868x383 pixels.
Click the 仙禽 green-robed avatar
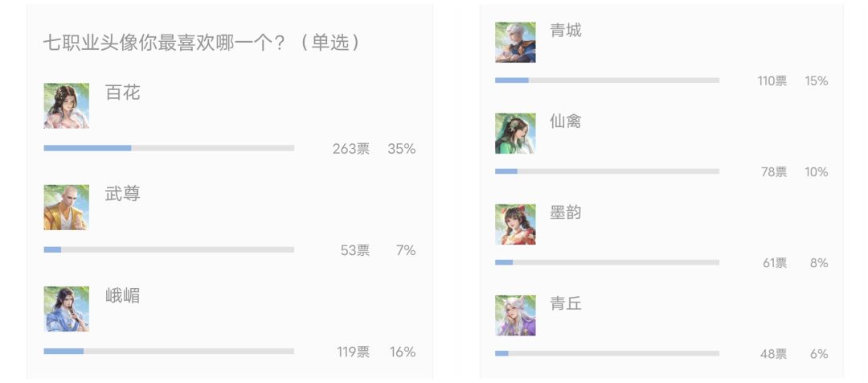pyautogui.click(x=515, y=133)
